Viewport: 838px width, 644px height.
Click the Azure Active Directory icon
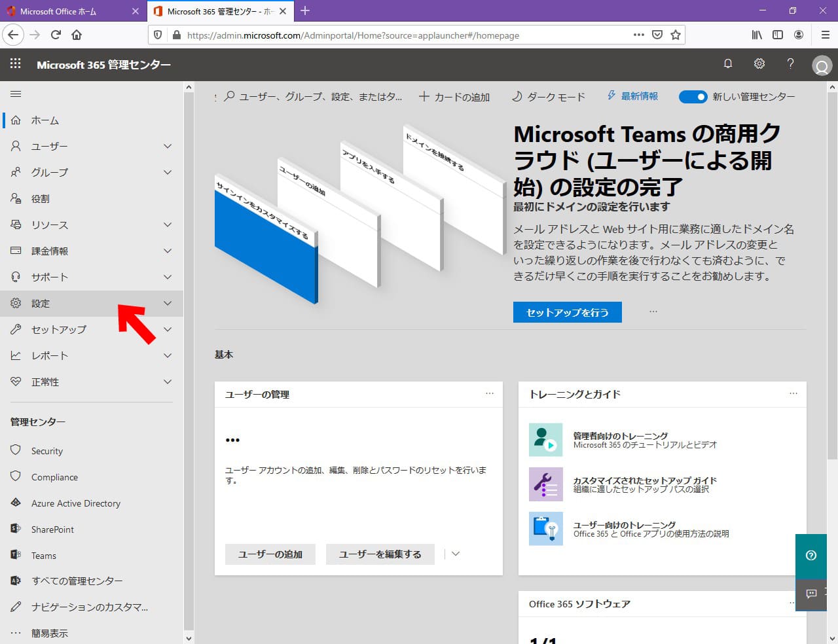point(16,503)
